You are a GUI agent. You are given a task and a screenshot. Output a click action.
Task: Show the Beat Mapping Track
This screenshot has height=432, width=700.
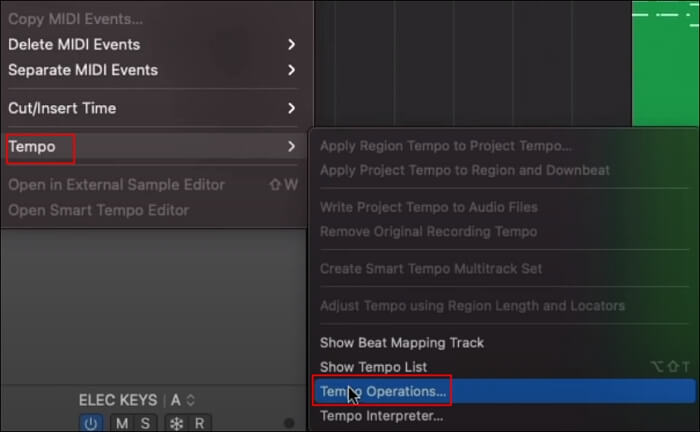401,342
